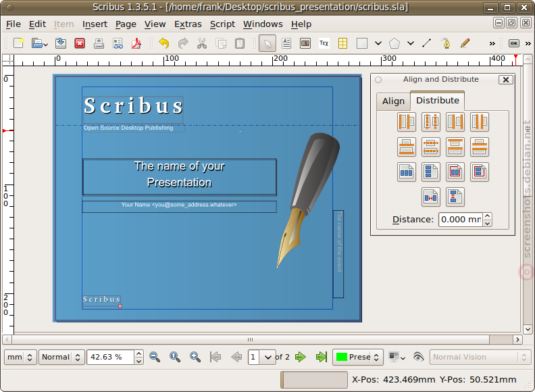Image resolution: width=535 pixels, height=392 pixels.
Task: Open the Windows menu
Action: tap(263, 24)
